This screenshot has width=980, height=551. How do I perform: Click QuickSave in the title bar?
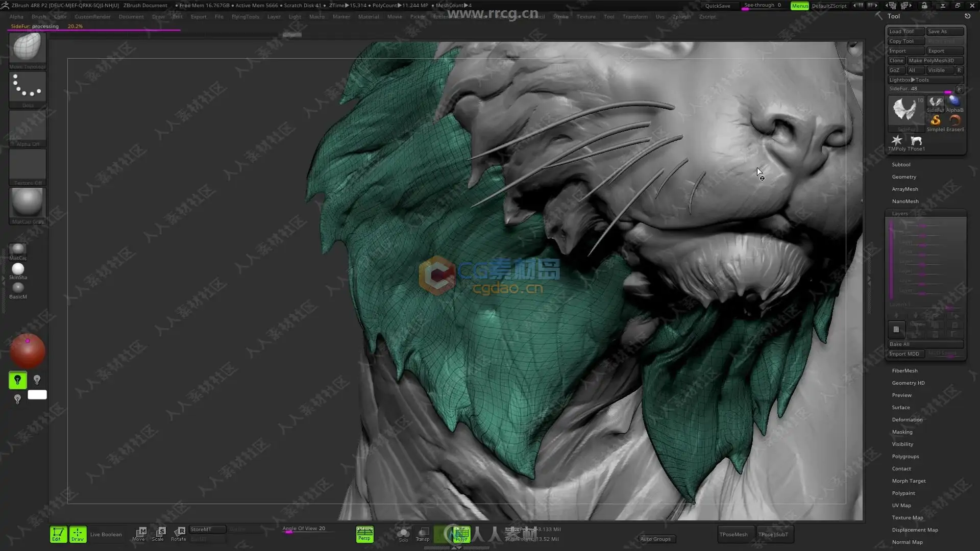[x=718, y=6]
